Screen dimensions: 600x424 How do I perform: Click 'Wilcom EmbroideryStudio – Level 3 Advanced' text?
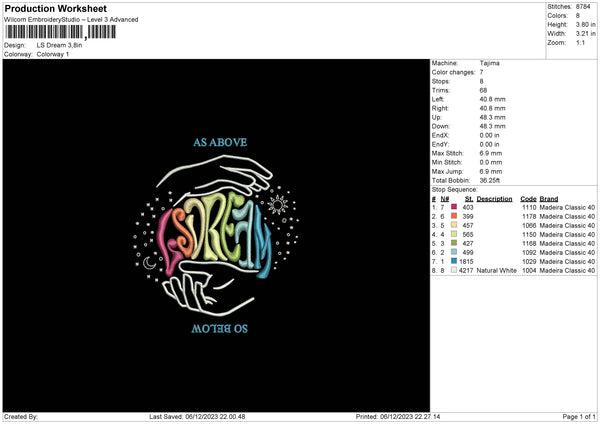[x=71, y=20]
